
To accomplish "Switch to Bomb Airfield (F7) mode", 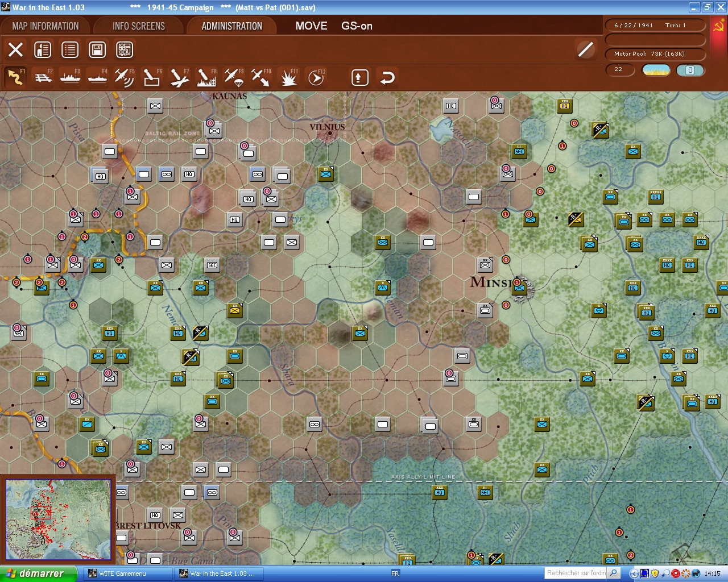I will (179, 77).
